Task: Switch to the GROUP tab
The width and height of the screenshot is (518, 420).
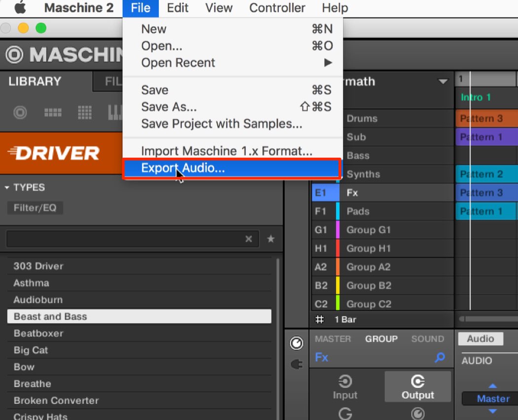Action: point(381,339)
